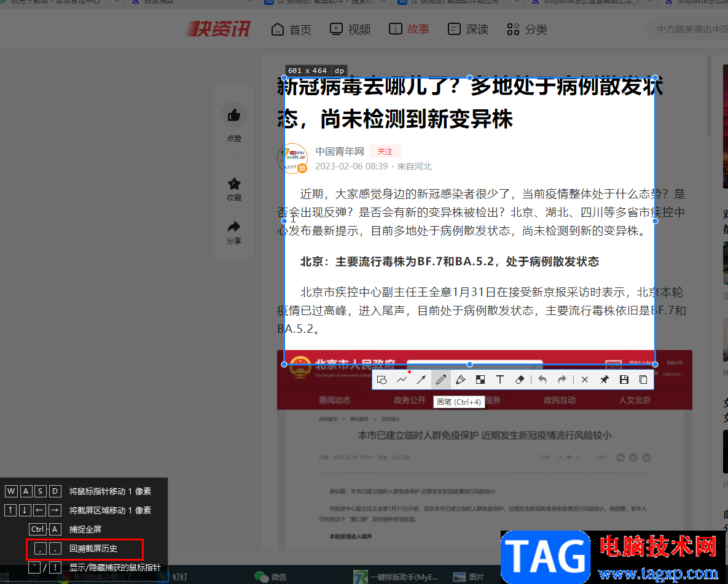Open the 中国青年网 author link

[339, 151]
